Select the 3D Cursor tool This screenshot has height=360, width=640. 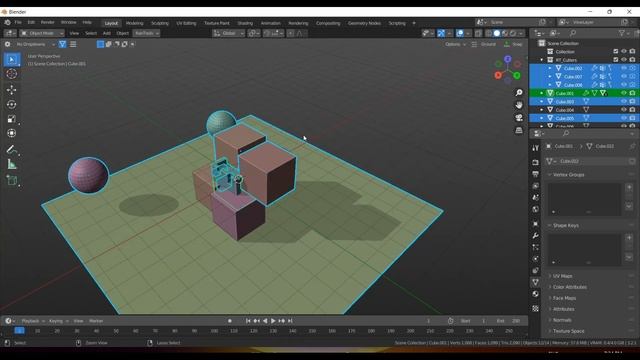tap(12, 74)
